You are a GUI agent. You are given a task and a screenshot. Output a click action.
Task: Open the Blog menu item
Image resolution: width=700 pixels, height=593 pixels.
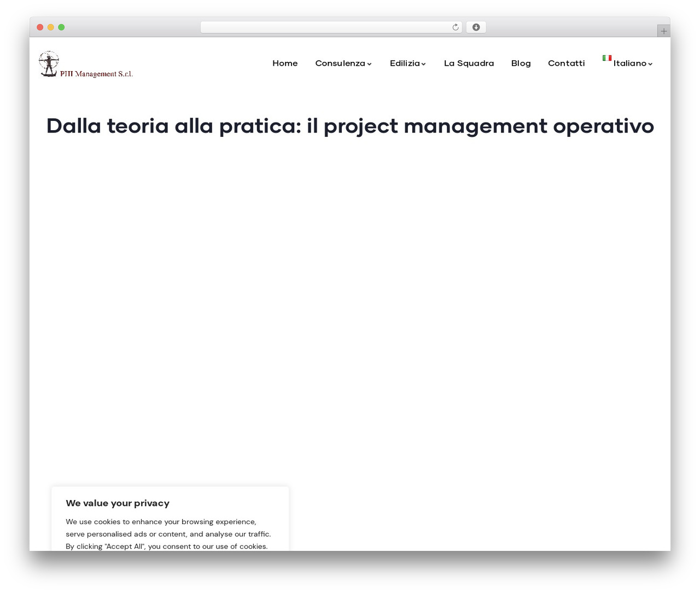(521, 63)
